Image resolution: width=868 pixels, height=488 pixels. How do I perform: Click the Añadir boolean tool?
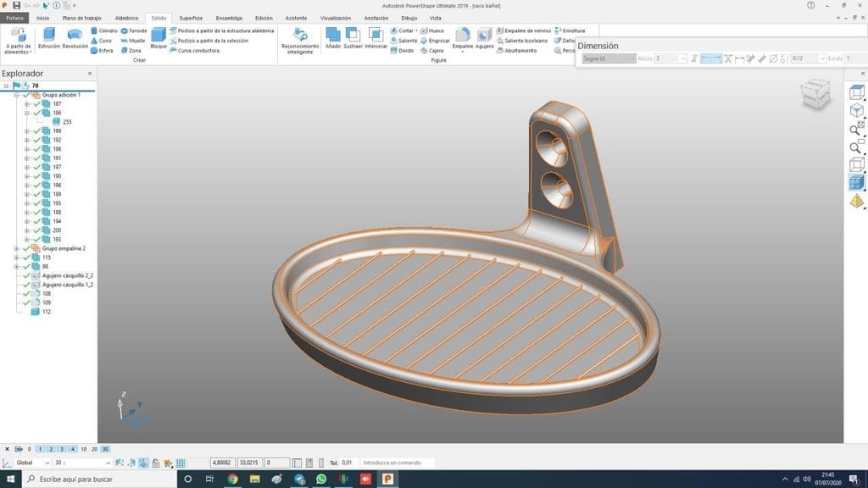click(333, 37)
